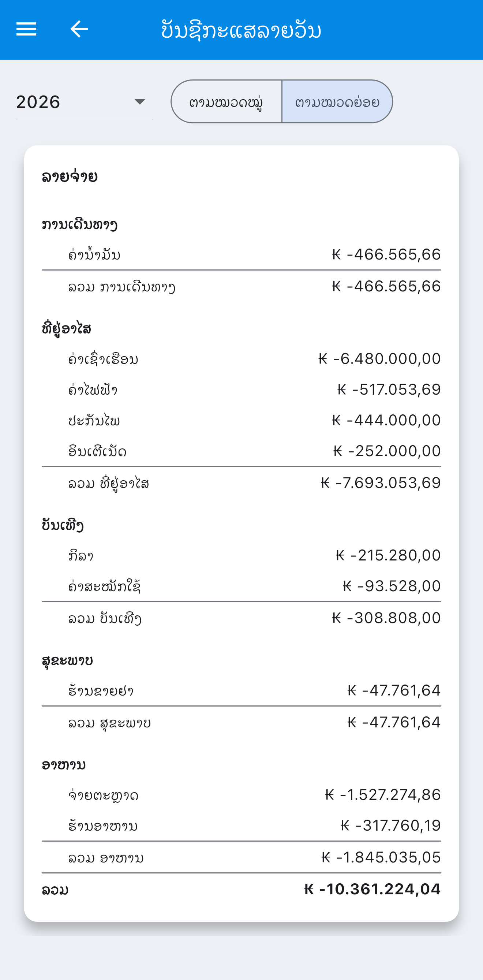483x980 pixels.
Task: Click the ລວມ ອາຫານ subtotal row
Action: (x=241, y=857)
